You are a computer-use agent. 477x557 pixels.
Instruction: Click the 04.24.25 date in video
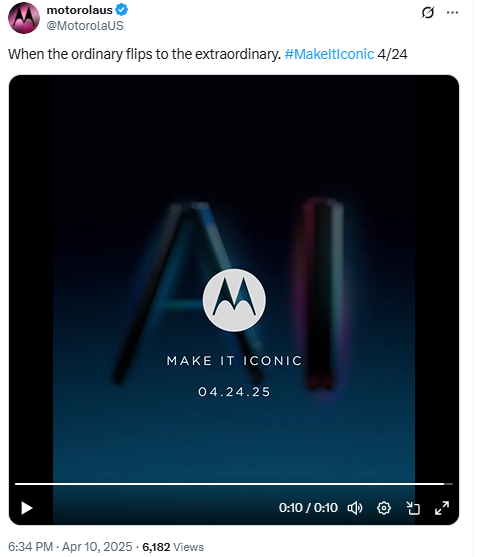(x=235, y=394)
